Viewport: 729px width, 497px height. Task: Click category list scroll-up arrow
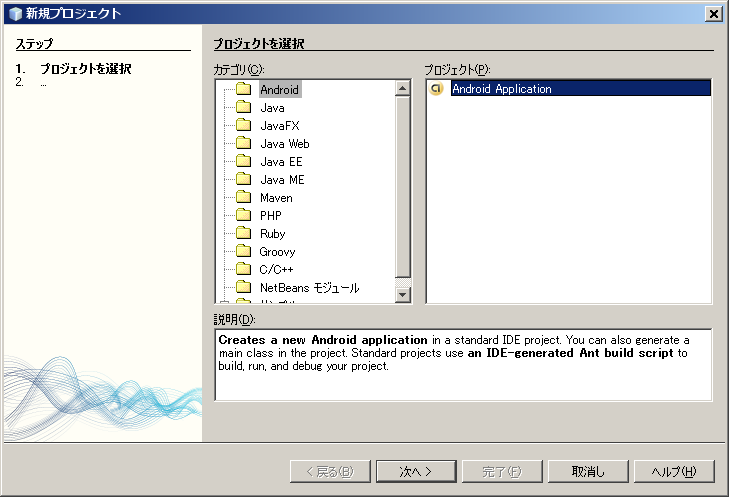coord(403,88)
